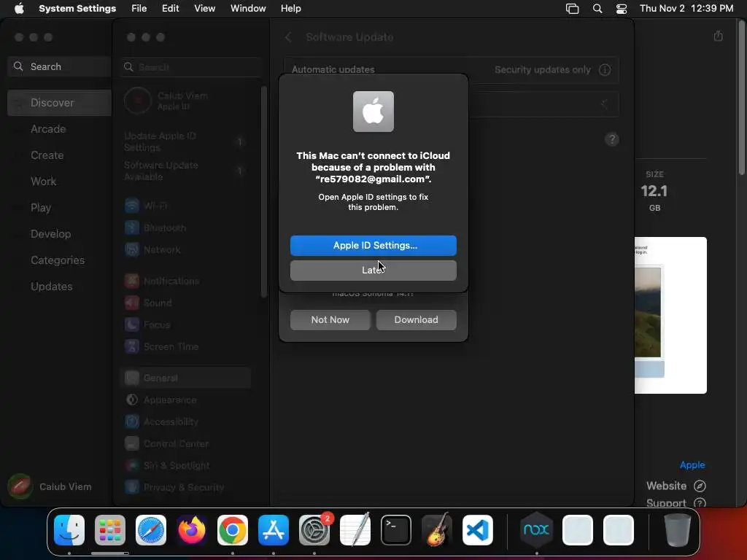Viewport: 747px width, 560px height.
Task: Open Accessibility settings icon
Action: [x=132, y=422]
